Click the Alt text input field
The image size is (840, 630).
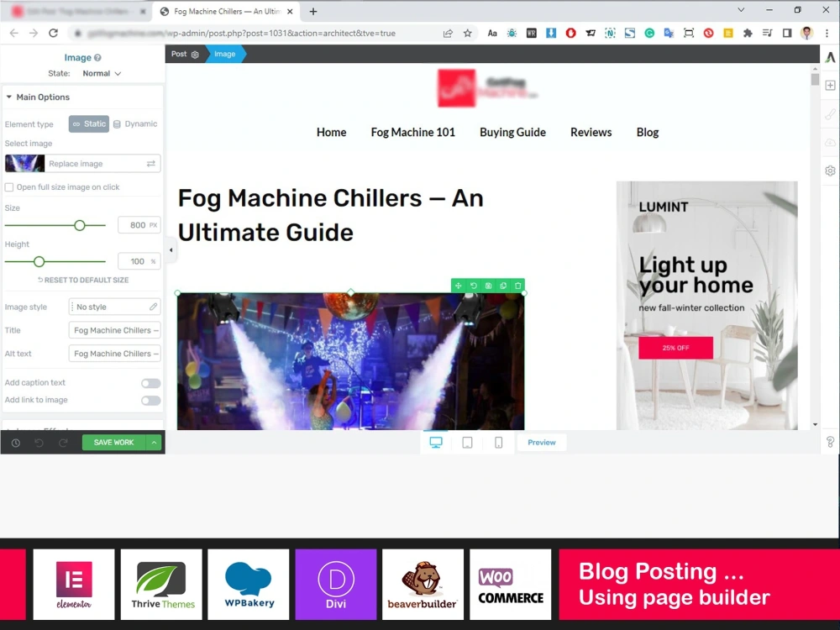[114, 354]
